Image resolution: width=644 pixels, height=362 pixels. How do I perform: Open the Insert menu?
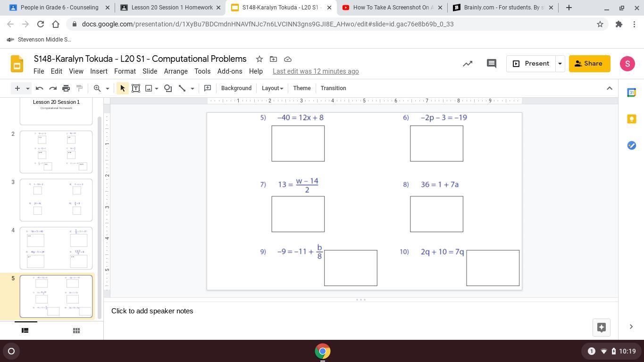pyautogui.click(x=99, y=71)
